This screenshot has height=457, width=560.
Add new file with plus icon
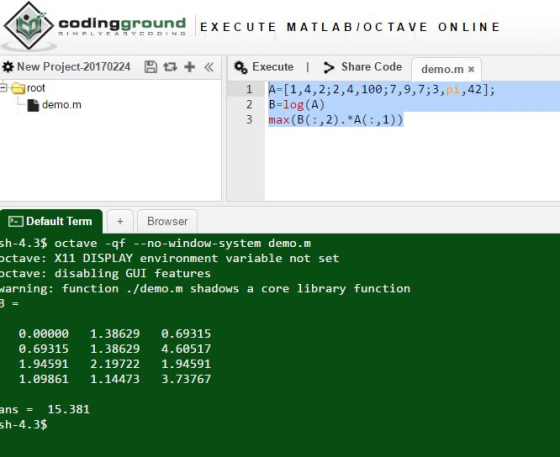click(x=190, y=67)
